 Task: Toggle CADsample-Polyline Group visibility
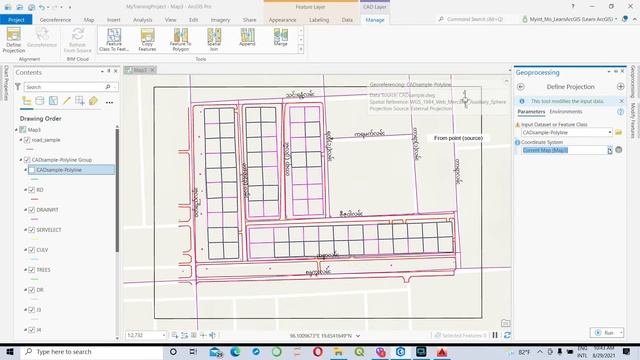[x=27, y=160]
